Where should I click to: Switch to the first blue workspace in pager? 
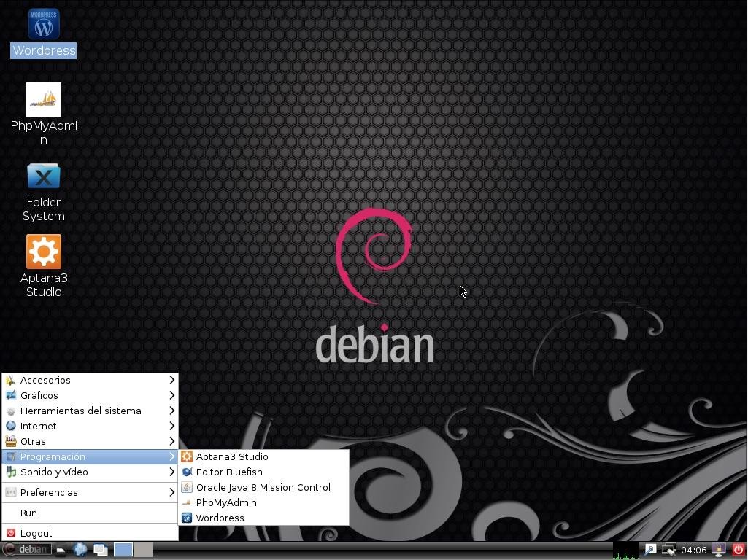123,550
